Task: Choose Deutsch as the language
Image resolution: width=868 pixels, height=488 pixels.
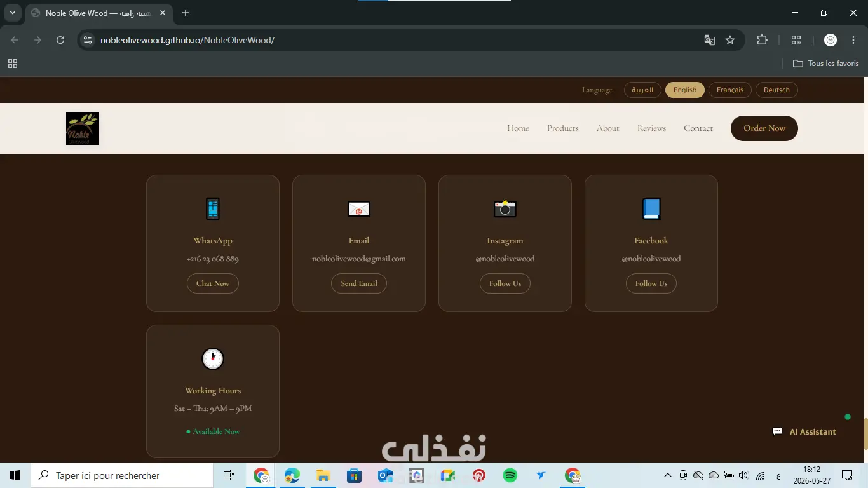Action: click(x=776, y=90)
